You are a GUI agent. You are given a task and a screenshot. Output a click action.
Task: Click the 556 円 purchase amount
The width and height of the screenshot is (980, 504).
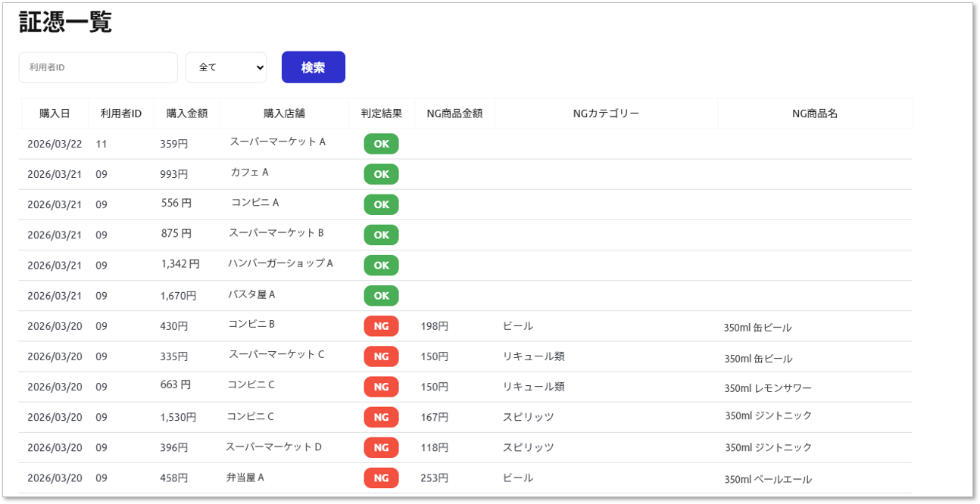click(x=176, y=203)
